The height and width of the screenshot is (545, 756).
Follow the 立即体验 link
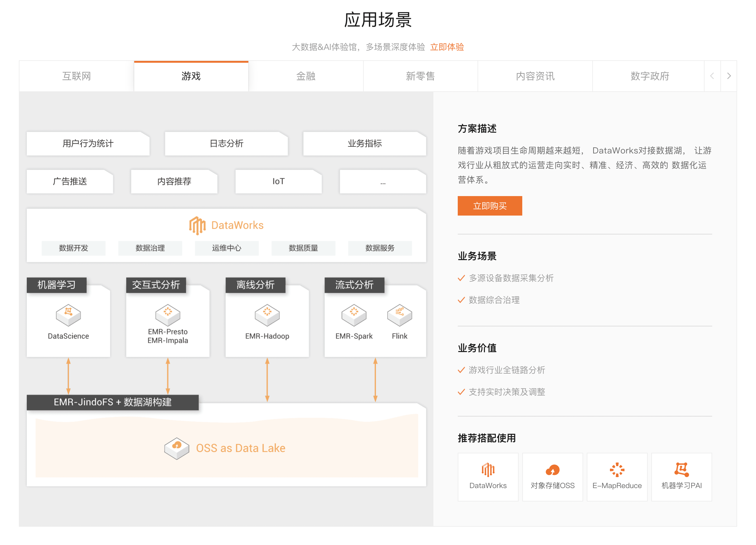pos(447,47)
